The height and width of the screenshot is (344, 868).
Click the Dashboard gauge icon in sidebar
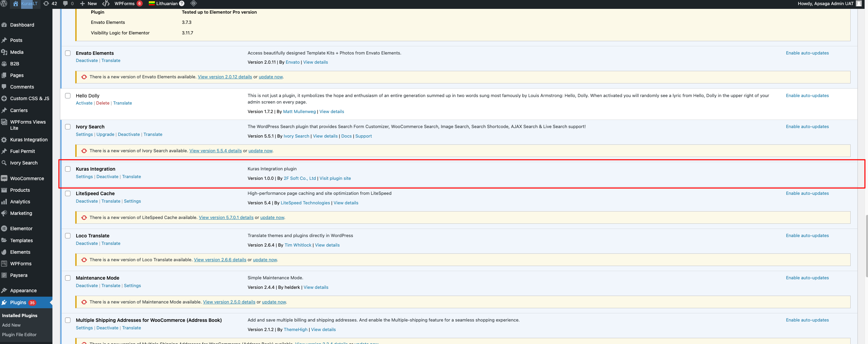pos(4,25)
